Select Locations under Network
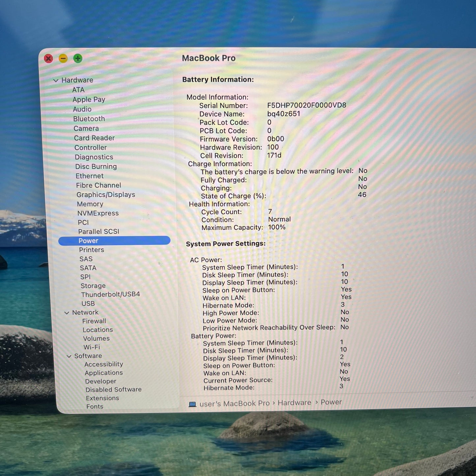 pos(98,330)
